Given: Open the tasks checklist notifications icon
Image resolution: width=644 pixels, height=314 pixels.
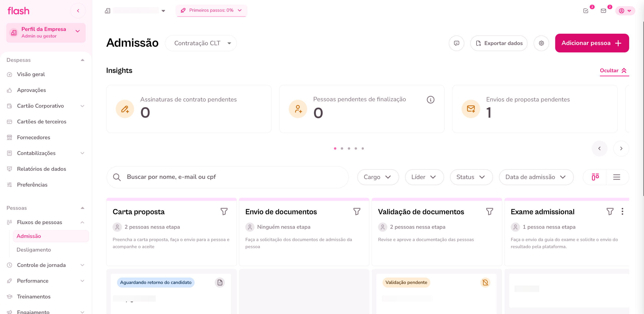Looking at the screenshot, I should pyautogui.click(x=586, y=11).
